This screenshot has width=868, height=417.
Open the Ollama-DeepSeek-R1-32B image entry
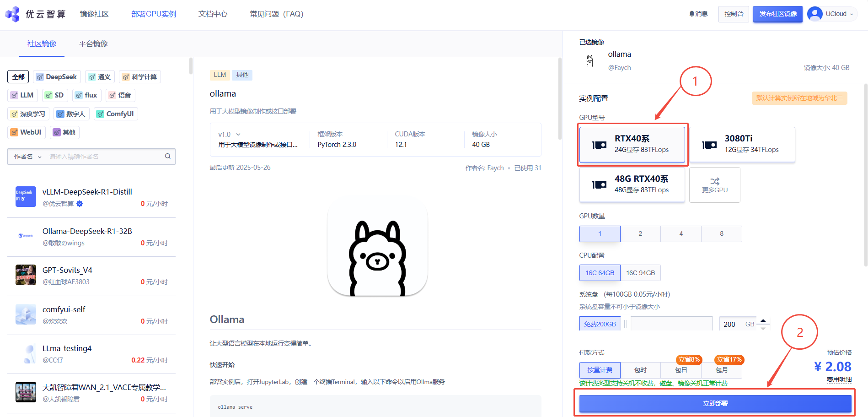point(91,237)
